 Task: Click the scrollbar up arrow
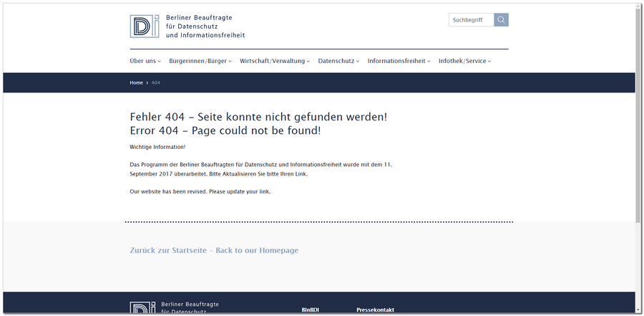tap(638, 6)
